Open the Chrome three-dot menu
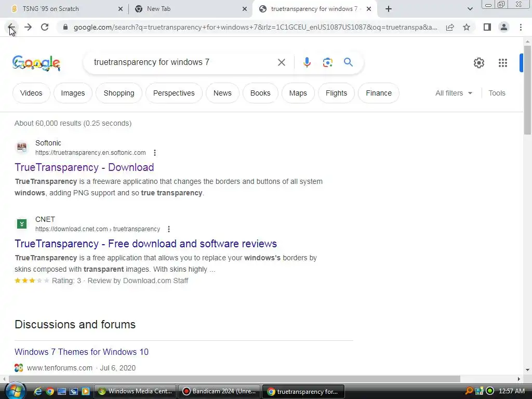 tap(521, 27)
